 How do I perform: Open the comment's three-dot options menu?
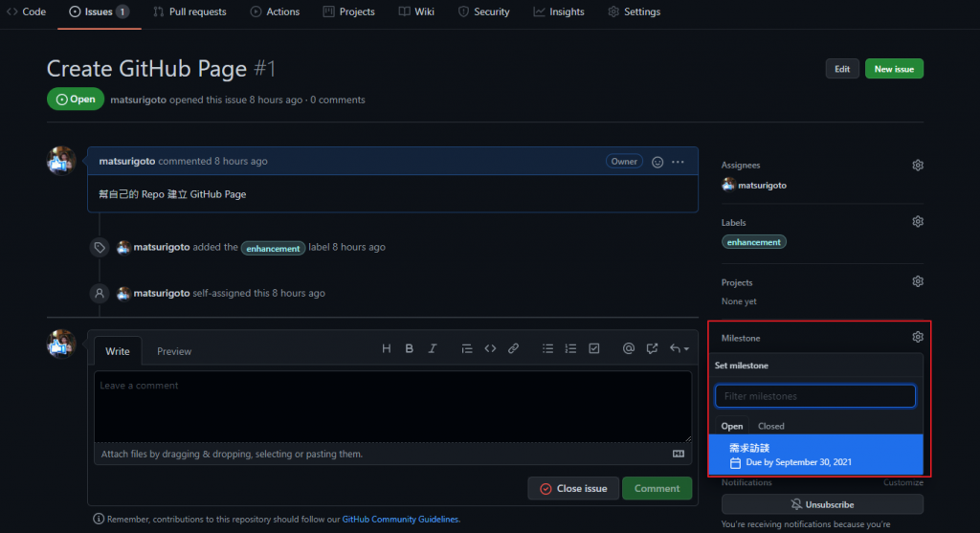(679, 162)
